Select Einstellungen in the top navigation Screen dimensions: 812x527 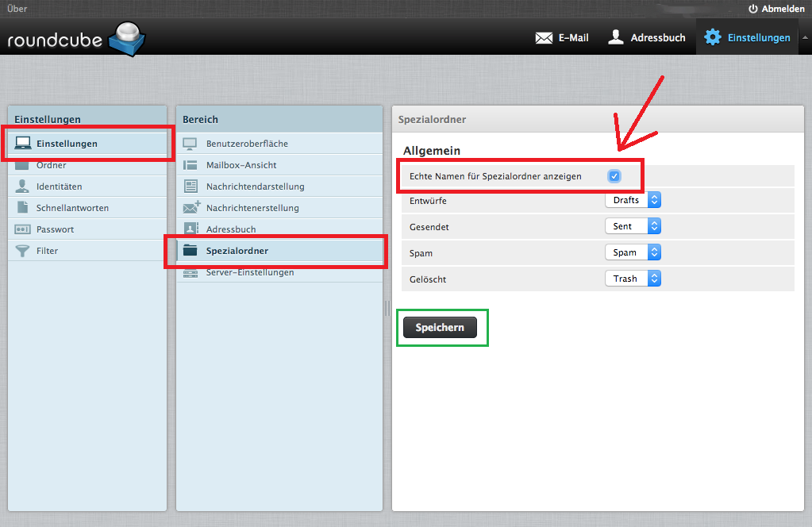pos(747,37)
